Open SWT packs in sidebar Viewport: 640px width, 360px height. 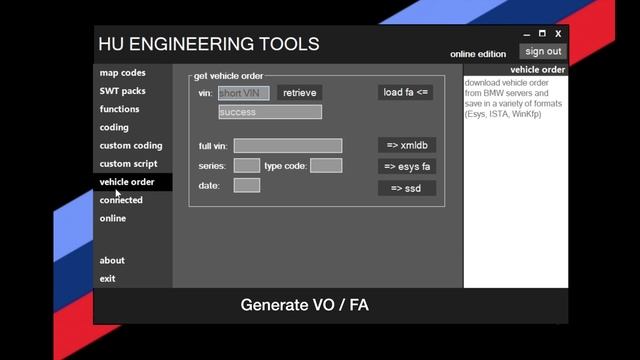pos(122,91)
